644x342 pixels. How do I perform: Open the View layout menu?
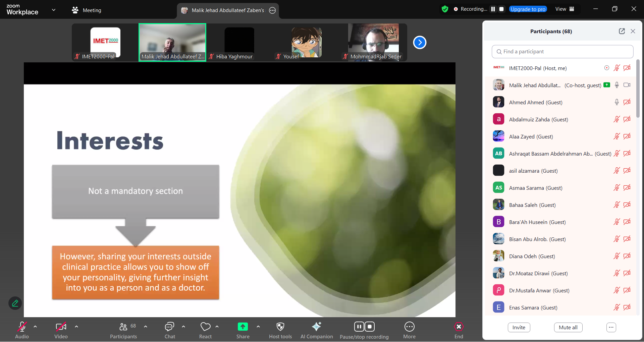565,9
